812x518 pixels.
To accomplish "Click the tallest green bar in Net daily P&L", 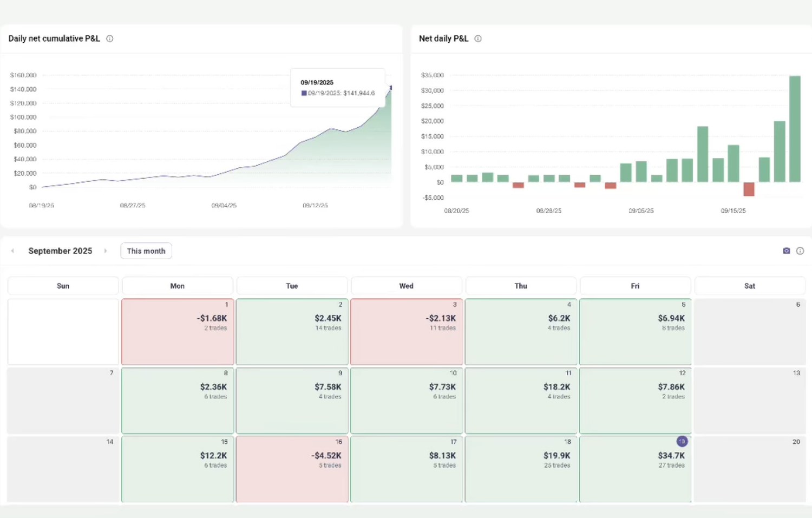I will pos(795,129).
